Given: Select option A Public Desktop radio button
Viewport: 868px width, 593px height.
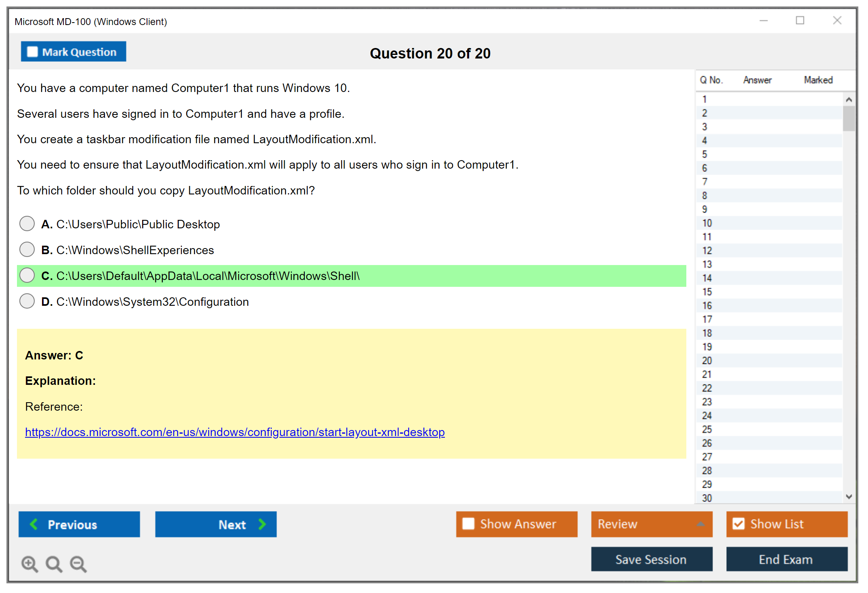Looking at the screenshot, I should [27, 223].
